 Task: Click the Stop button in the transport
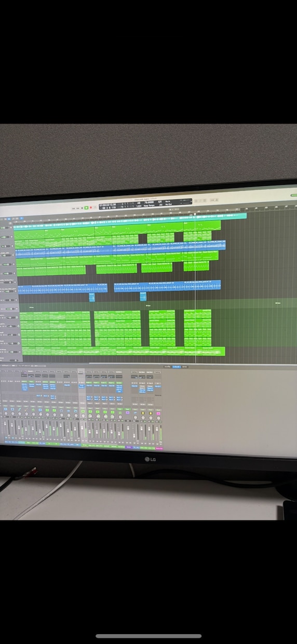coord(82,208)
